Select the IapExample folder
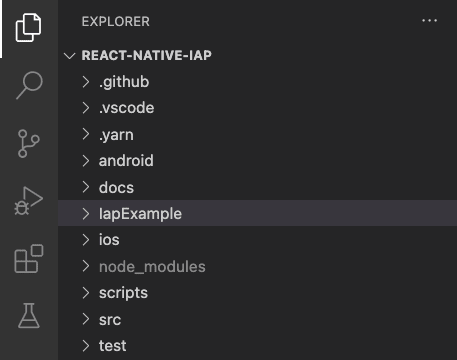This screenshot has height=360, width=457. 257,213
